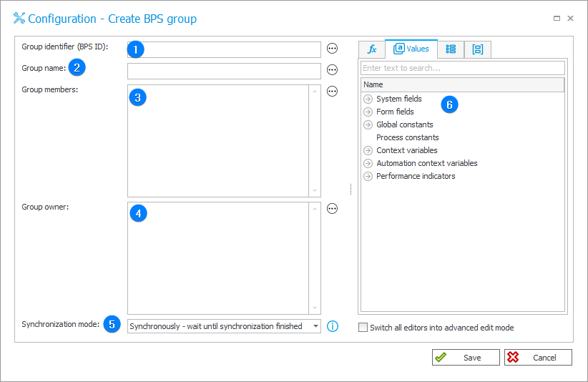Expand Context variables node
Viewport: 588px width, 382px height.
point(368,150)
